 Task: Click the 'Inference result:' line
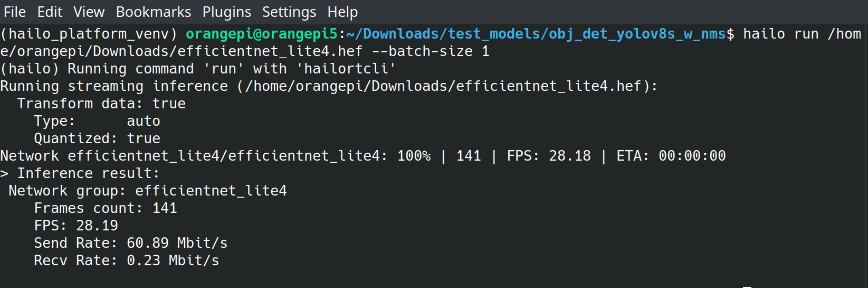88,173
